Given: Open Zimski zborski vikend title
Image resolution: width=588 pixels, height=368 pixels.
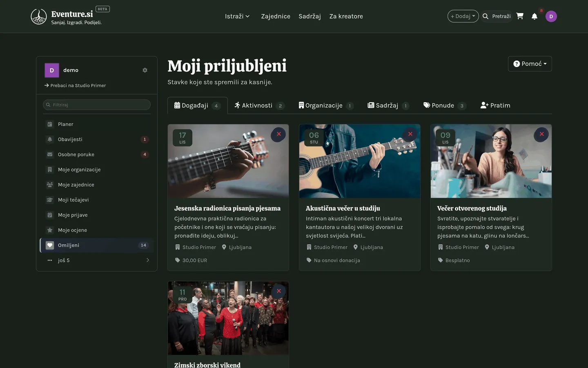Looking at the screenshot, I should click(x=207, y=365).
